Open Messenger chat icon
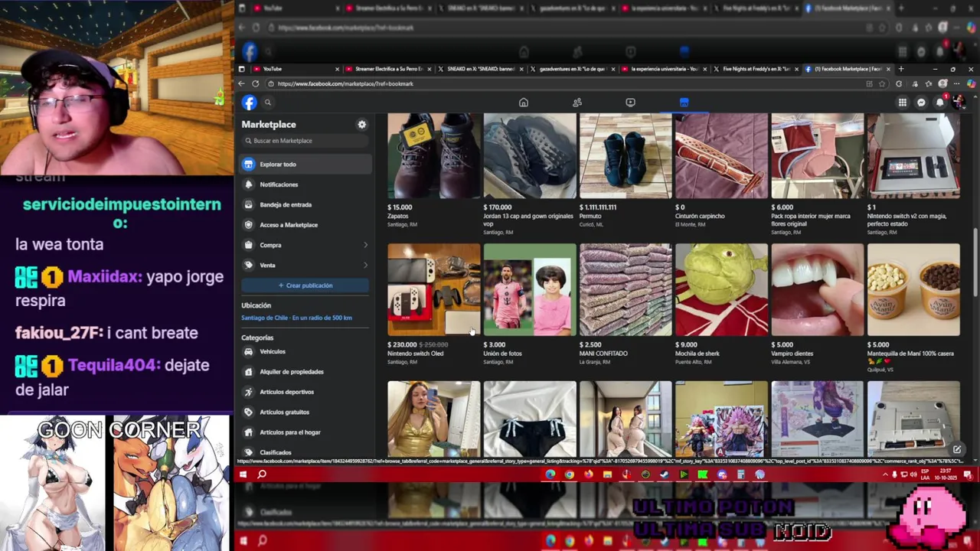Image resolution: width=980 pixels, height=551 pixels. tap(921, 103)
